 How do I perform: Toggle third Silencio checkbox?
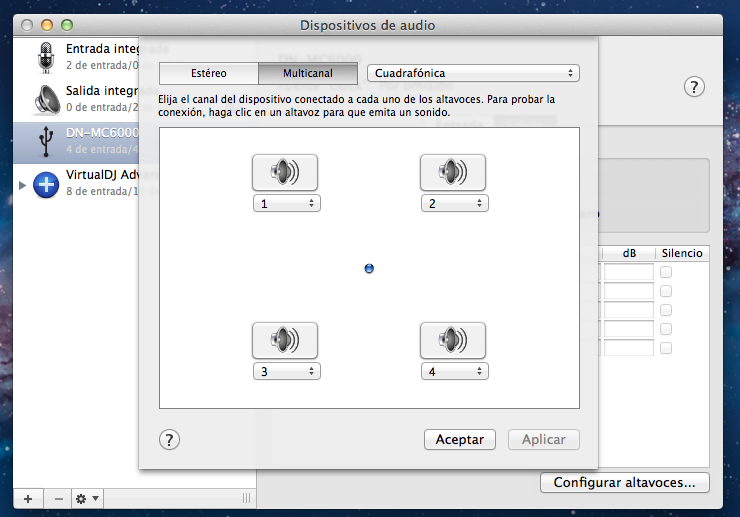coord(666,310)
